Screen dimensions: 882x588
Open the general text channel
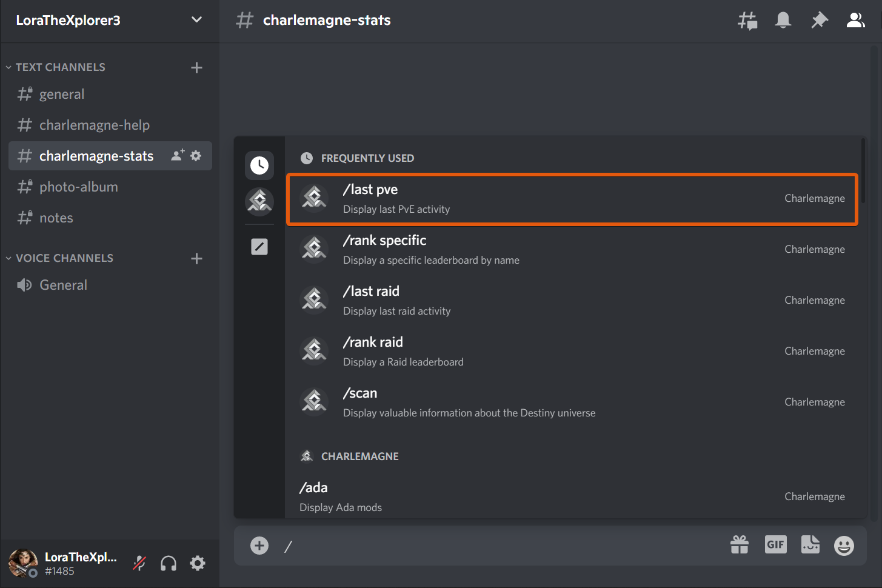click(110, 95)
